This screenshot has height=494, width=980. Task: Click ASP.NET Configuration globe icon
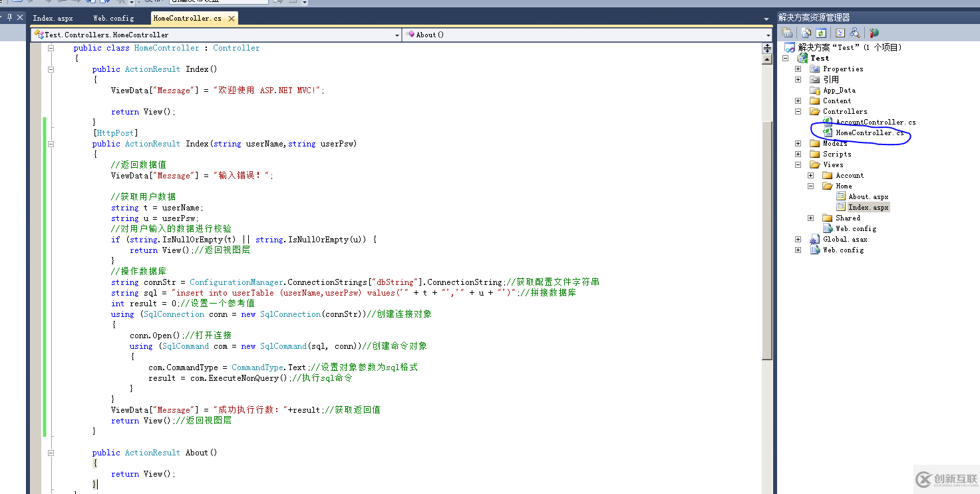point(874,33)
